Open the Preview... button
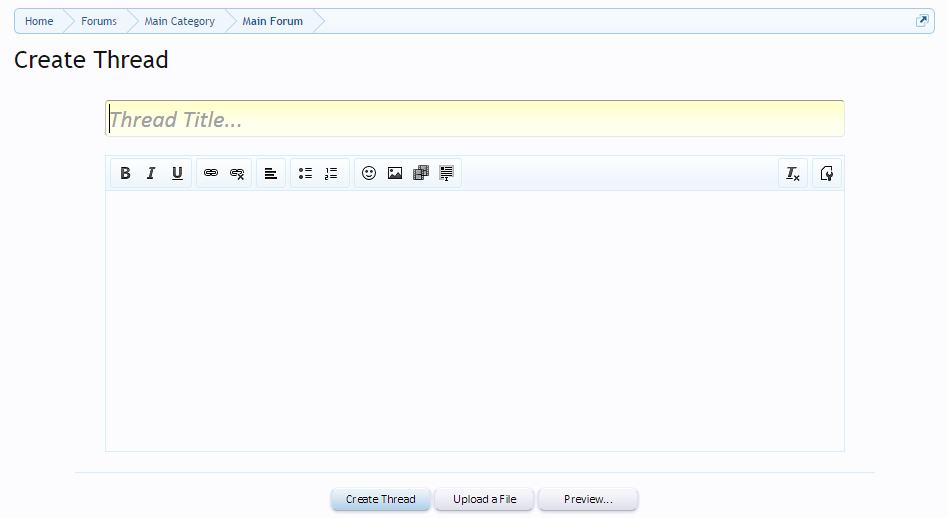 pyautogui.click(x=588, y=499)
